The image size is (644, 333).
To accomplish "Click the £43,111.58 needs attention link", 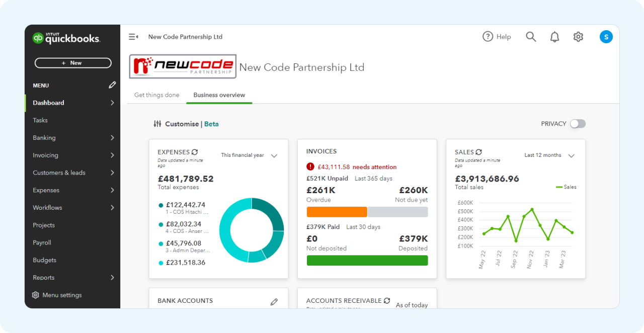I will (357, 167).
